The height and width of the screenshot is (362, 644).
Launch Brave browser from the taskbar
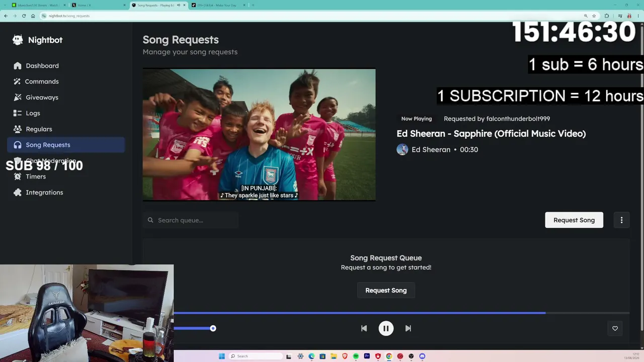click(345, 356)
